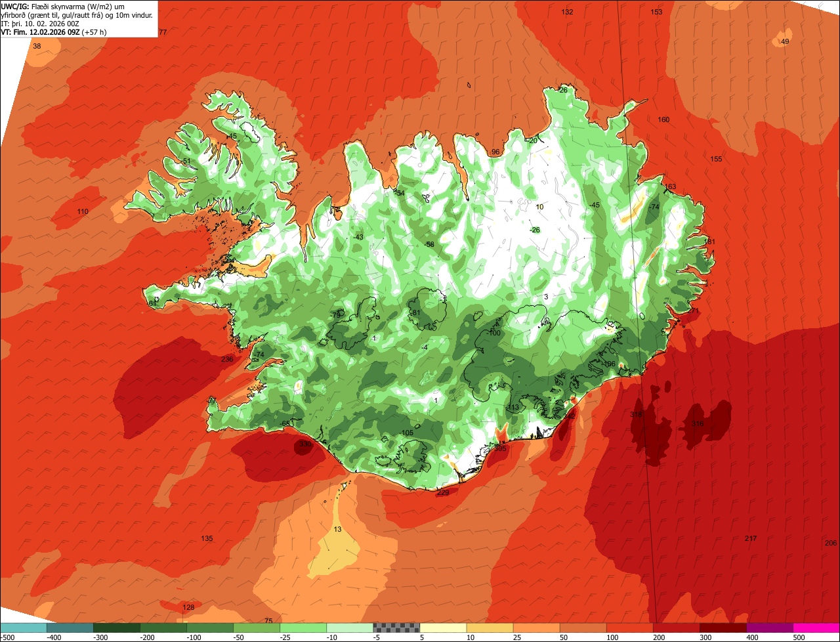Click the map value '13' in the yellow area

337,529
